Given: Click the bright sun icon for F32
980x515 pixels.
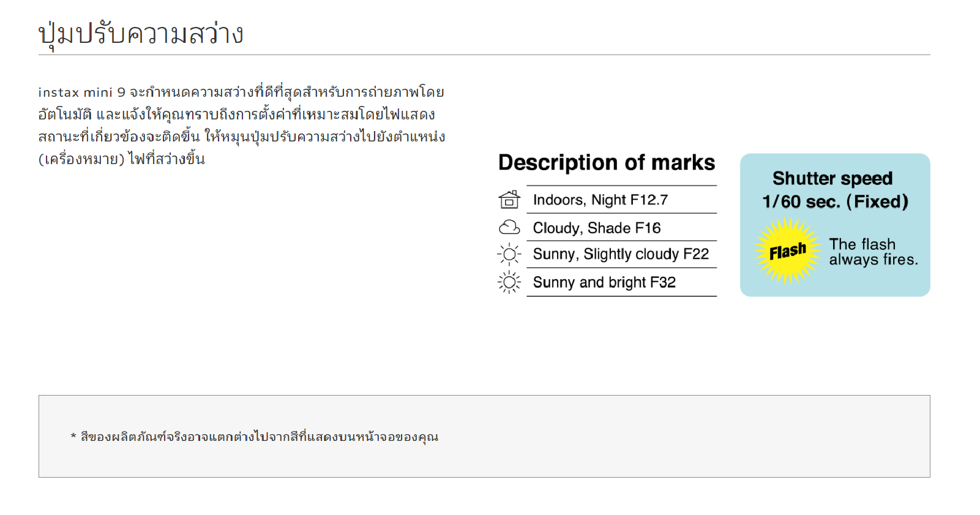Looking at the screenshot, I should [509, 282].
